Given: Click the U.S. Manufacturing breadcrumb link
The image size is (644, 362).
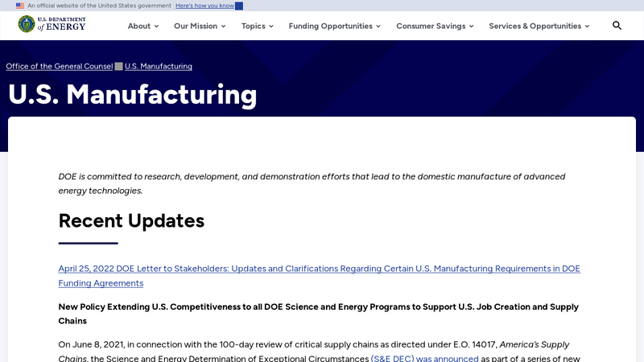Looking at the screenshot, I should (x=158, y=66).
